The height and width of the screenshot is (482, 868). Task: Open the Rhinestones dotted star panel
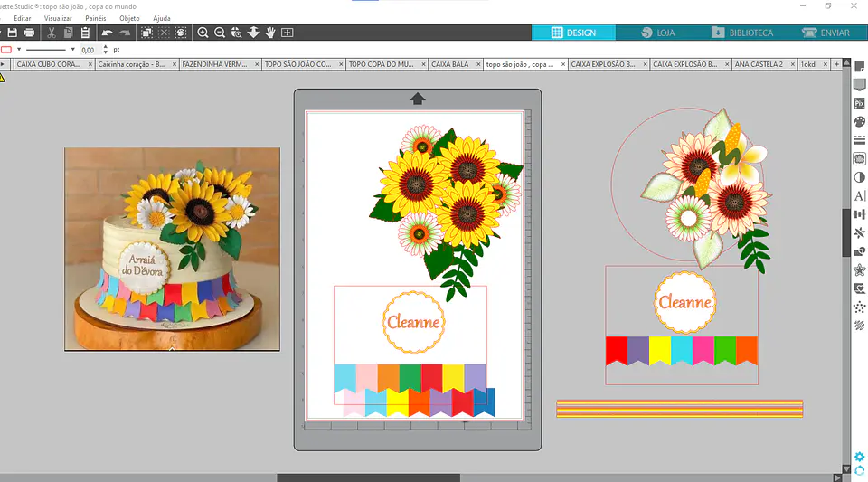859,307
